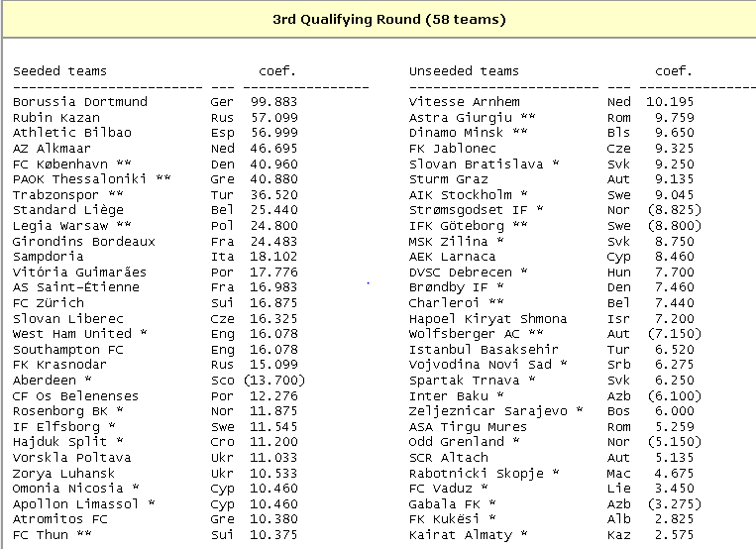This screenshot has height=549, width=756.
Task: Select Zorya Luhansk entry
Action: coord(63,474)
